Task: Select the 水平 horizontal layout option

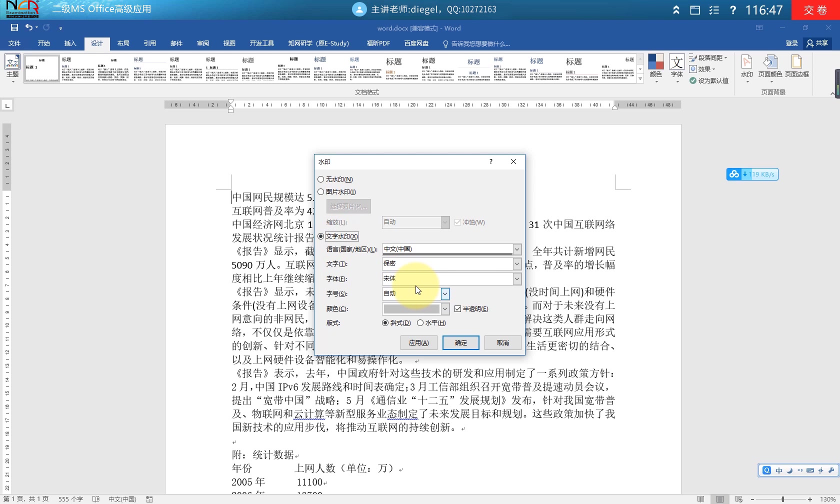Action: pyautogui.click(x=420, y=323)
